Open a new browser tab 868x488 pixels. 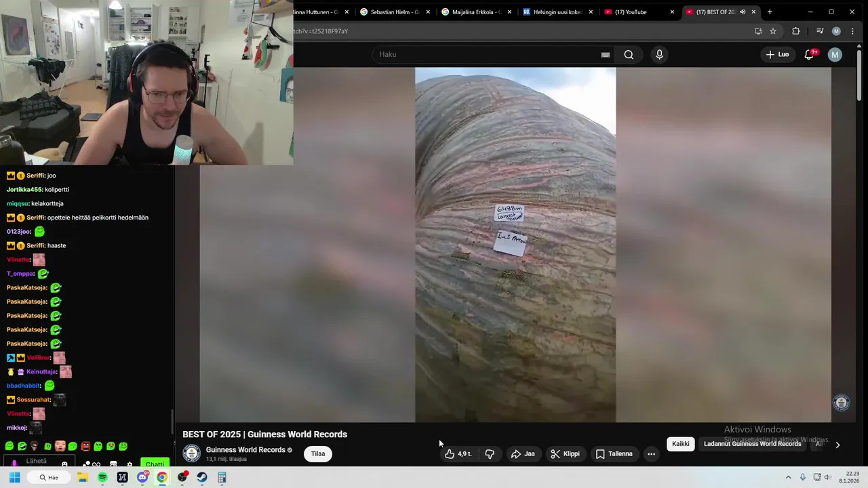(x=770, y=12)
